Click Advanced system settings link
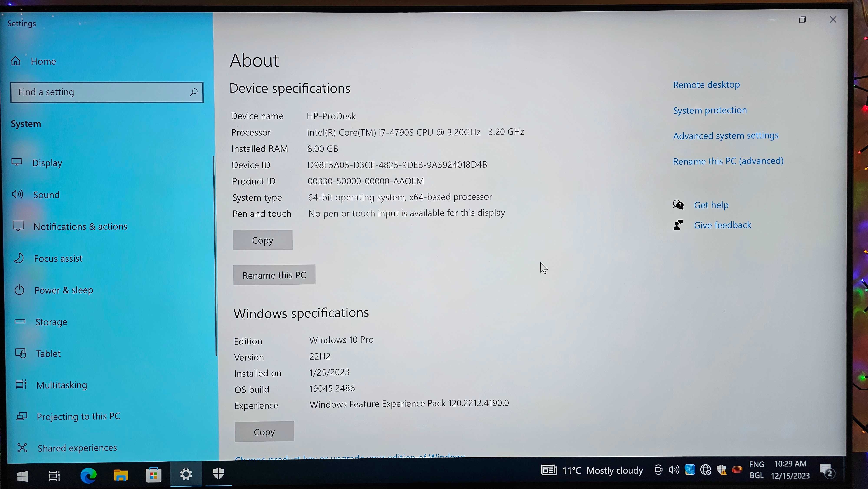Image resolution: width=868 pixels, height=489 pixels. (x=725, y=135)
